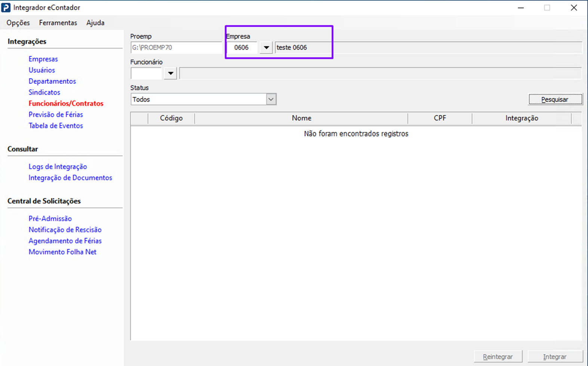Click the Funcionário name field
This screenshot has width=588, height=366.
point(381,73)
